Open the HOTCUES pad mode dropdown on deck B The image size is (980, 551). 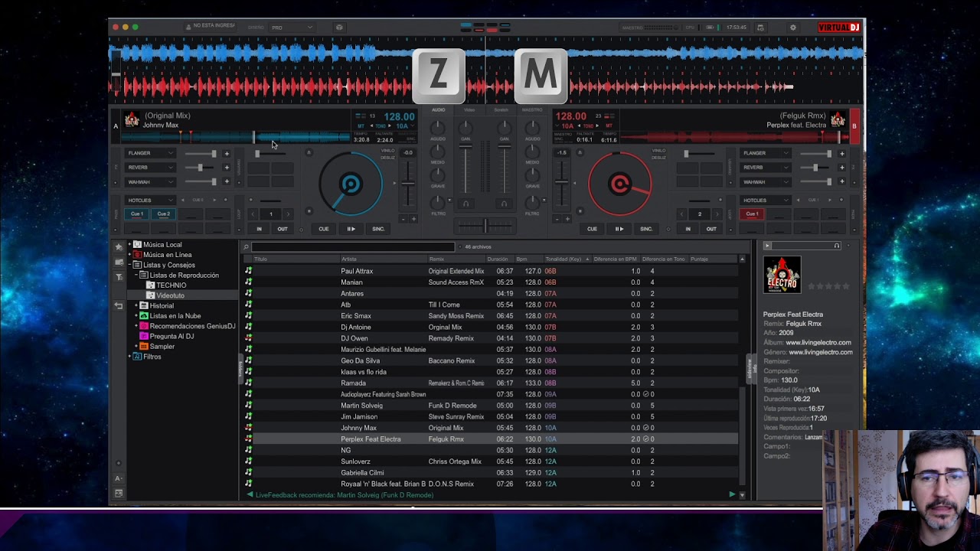pyautogui.click(x=765, y=200)
